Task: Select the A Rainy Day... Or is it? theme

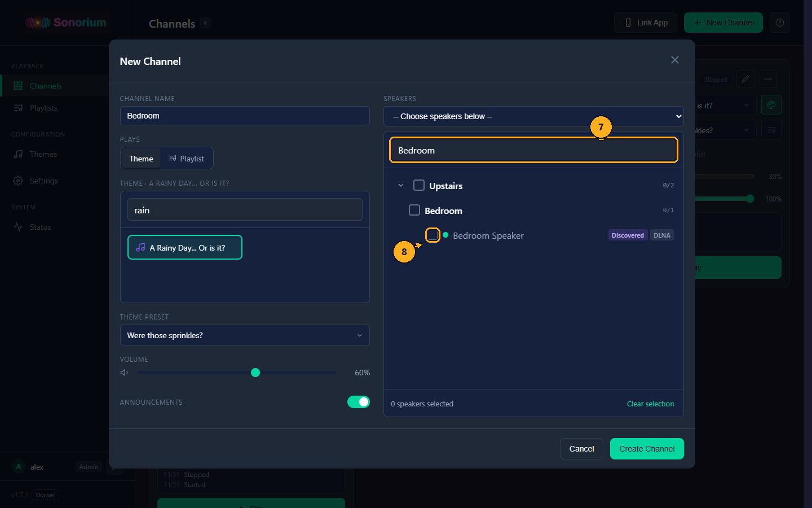Action: pos(185,247)
